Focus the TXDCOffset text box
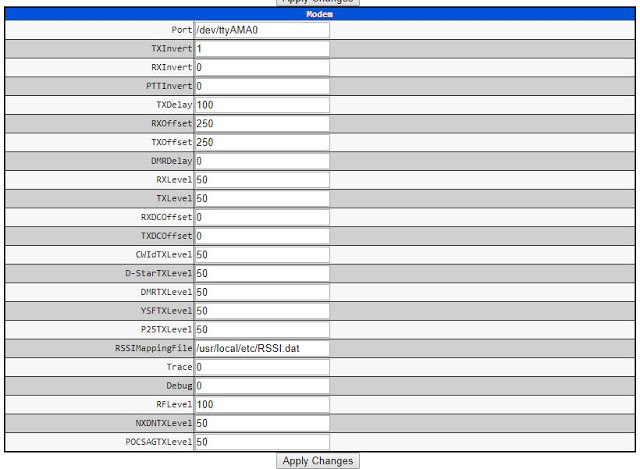Screen dimensions: 640x469 (x=262, y=236)
